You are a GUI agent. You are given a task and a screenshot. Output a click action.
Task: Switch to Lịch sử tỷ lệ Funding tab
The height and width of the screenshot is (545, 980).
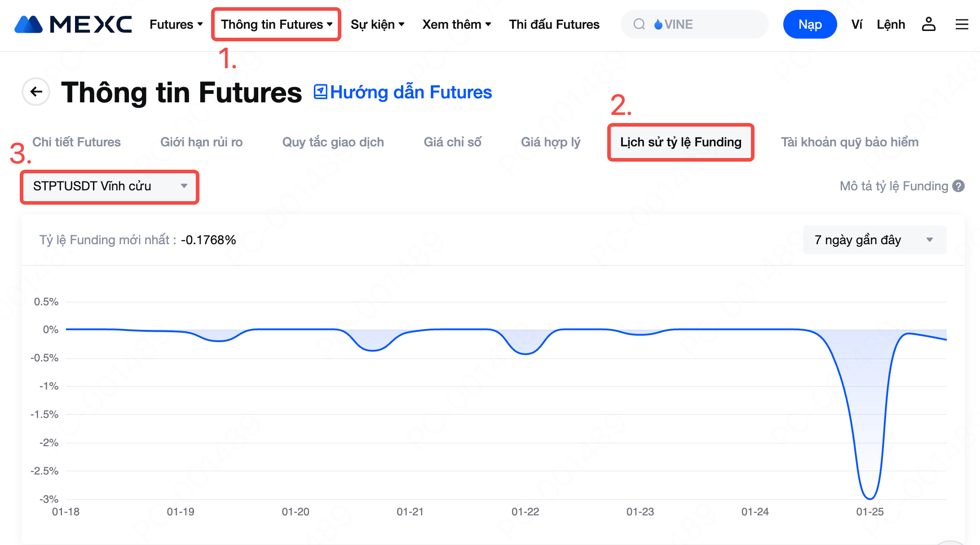tap(680, 142)
